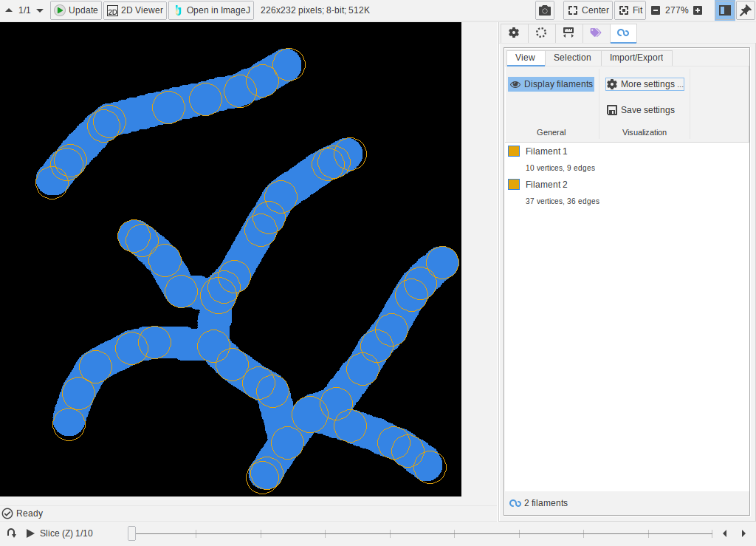Step to next slice with right arrow
The image size is (756, 546).
coord(742,533)
